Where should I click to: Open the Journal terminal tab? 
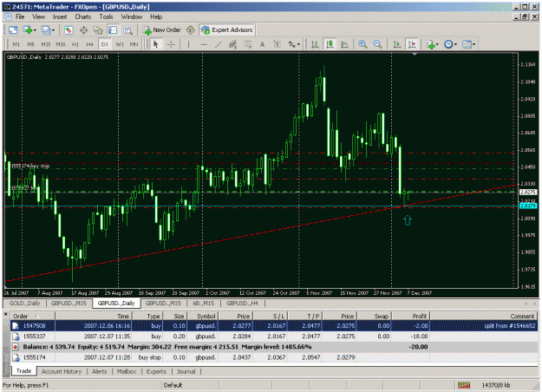(186, 371)
